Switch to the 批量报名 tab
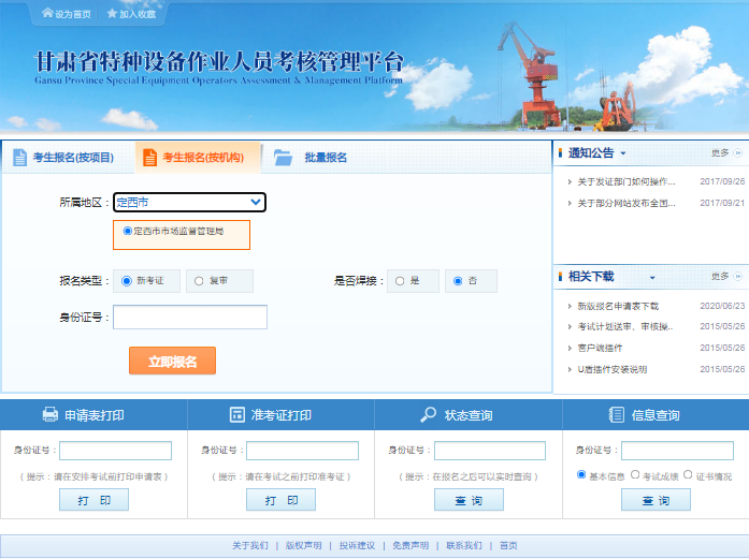Screen dimensions: 749x560 point(325,157)
